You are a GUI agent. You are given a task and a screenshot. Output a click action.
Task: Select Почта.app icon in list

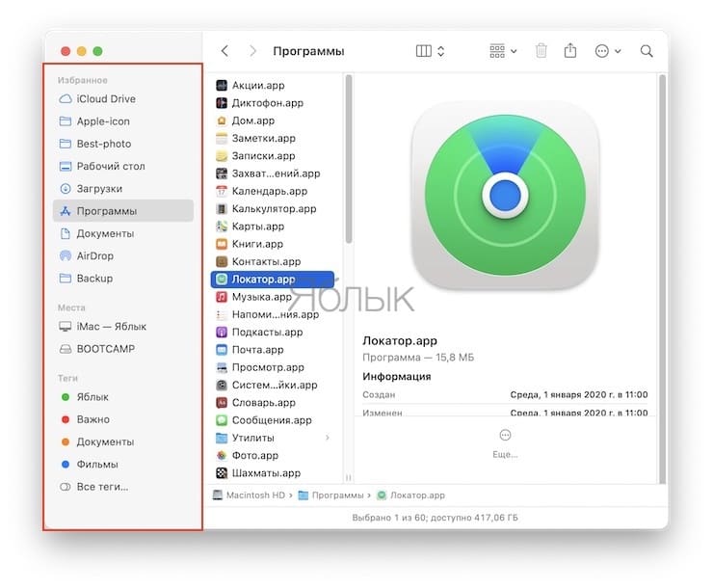coord(222,350)
